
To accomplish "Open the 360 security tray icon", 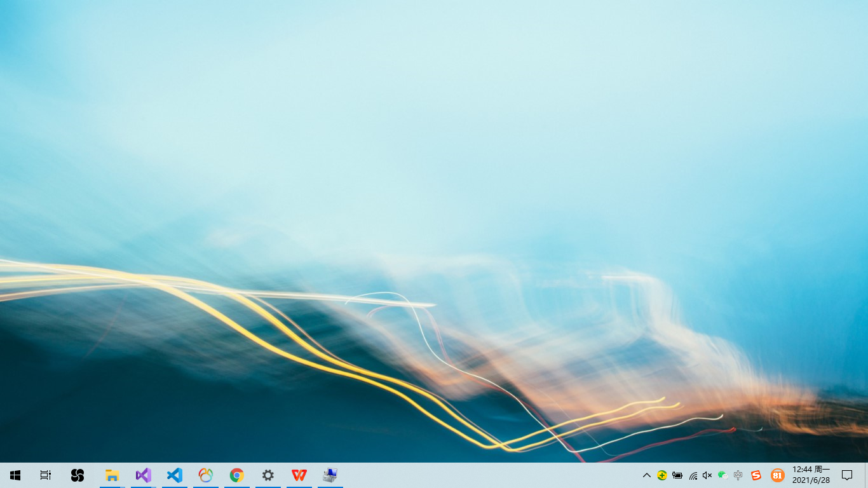I will [x=662, y=475].
